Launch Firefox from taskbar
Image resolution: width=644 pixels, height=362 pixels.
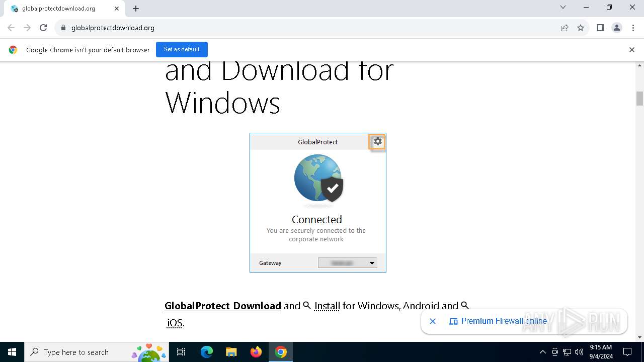[256, 352]
